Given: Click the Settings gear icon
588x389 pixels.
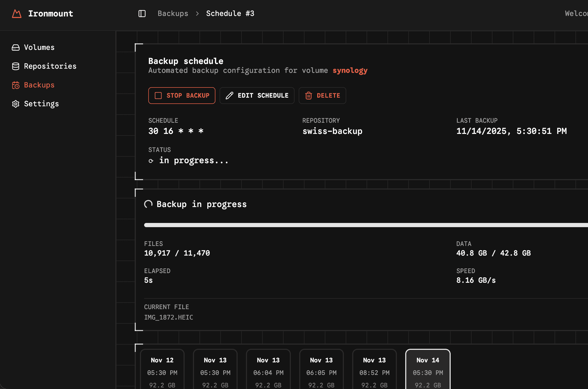Looking at the screenshot, I should click(16, 104).
